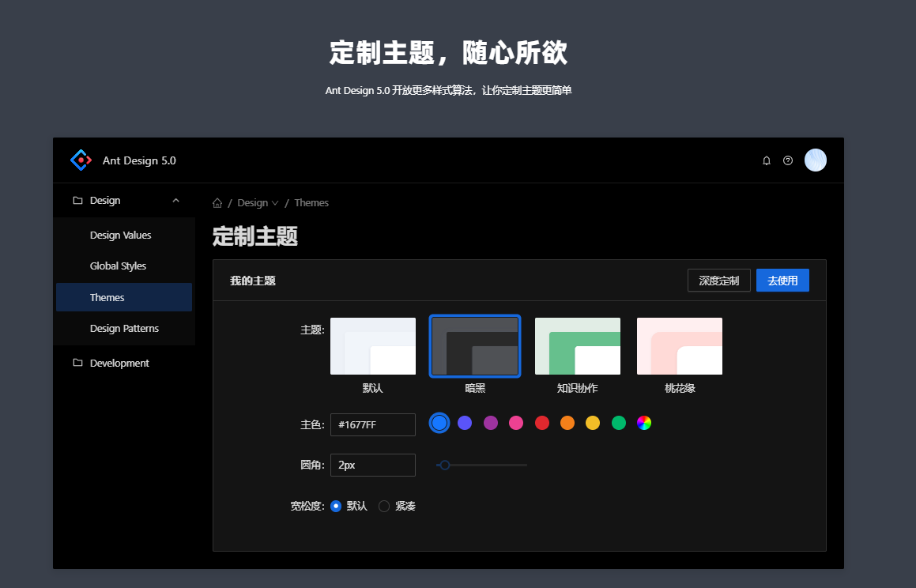This screenshot has width=916, height=588.
Task: Open the Design breadcrumb dropdown
Action: pyautogui.click(x=258, y=202)
